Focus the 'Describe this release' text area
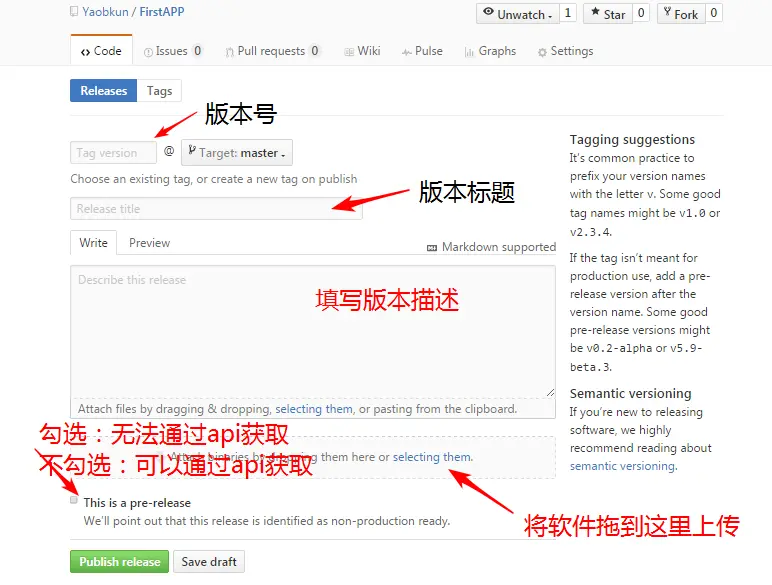 [313, 332]
